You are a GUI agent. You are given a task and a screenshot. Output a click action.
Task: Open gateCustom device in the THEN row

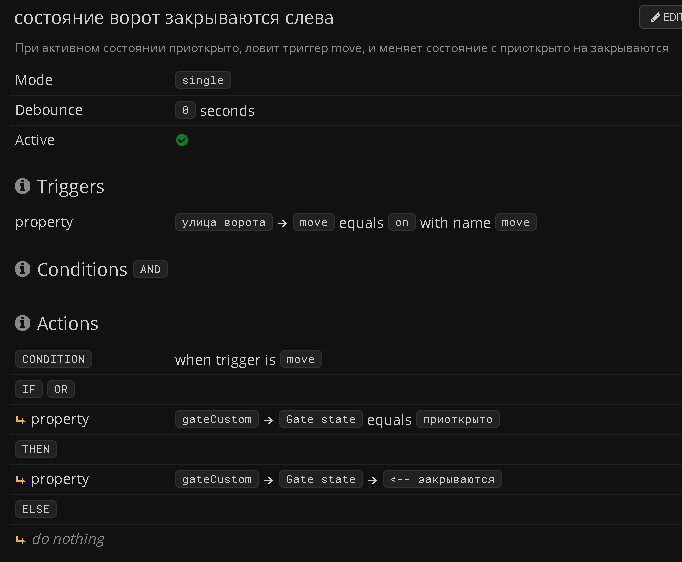pos(217,479)
